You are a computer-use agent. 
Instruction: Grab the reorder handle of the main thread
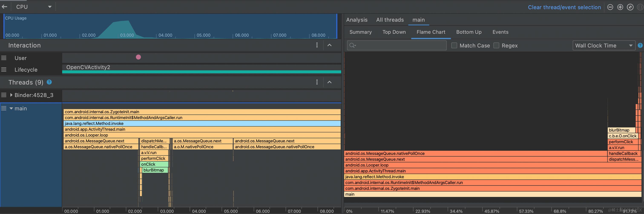click(4, 108)
